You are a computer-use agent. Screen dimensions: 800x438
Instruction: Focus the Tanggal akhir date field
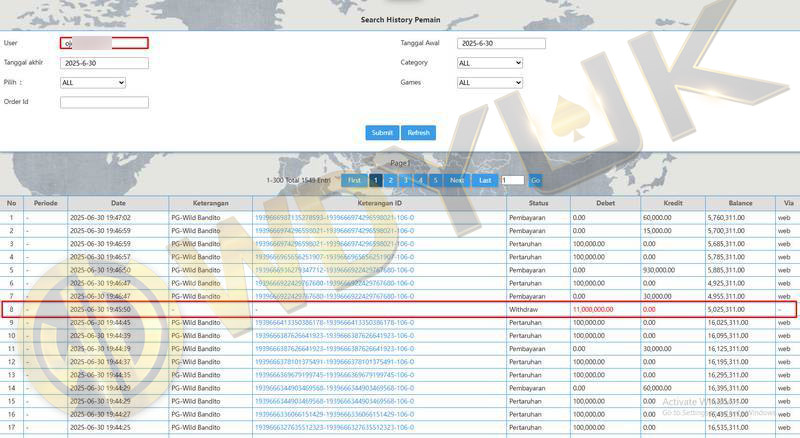(104, 63)
